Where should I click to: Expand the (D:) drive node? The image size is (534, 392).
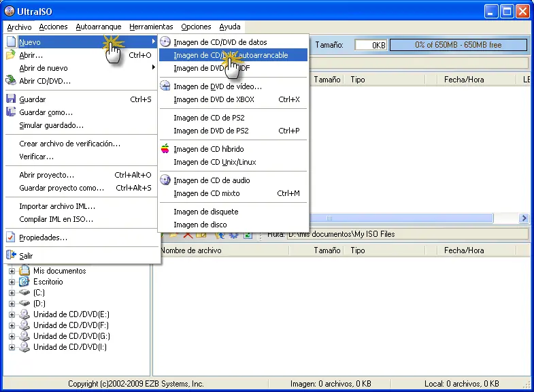pos(12,304)
